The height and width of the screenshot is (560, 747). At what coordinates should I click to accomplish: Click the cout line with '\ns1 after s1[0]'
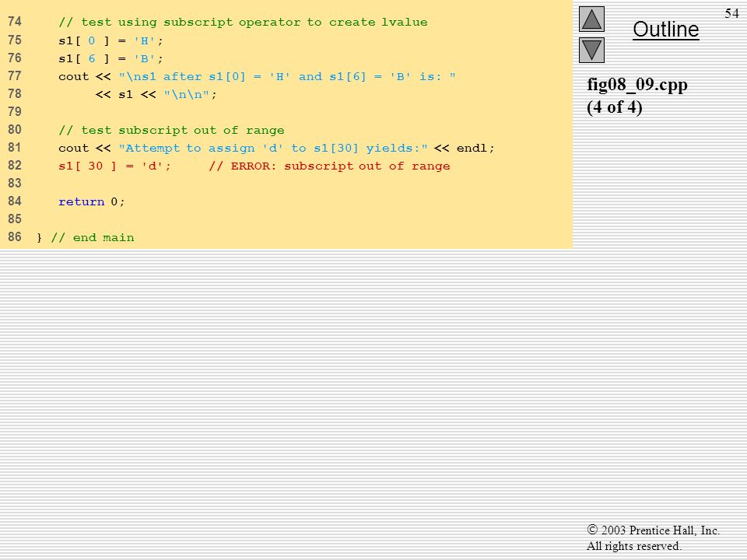pyautogui.click(x=257, y=77)
